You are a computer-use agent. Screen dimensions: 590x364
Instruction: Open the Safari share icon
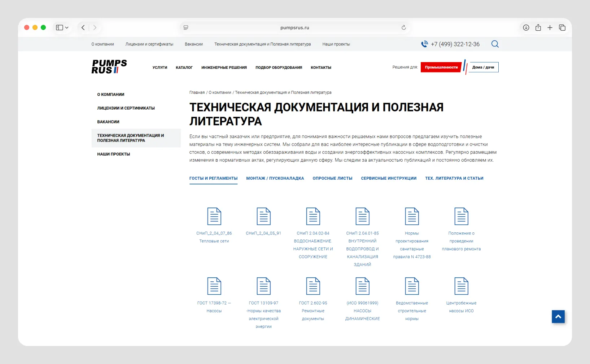click(538, 27)
